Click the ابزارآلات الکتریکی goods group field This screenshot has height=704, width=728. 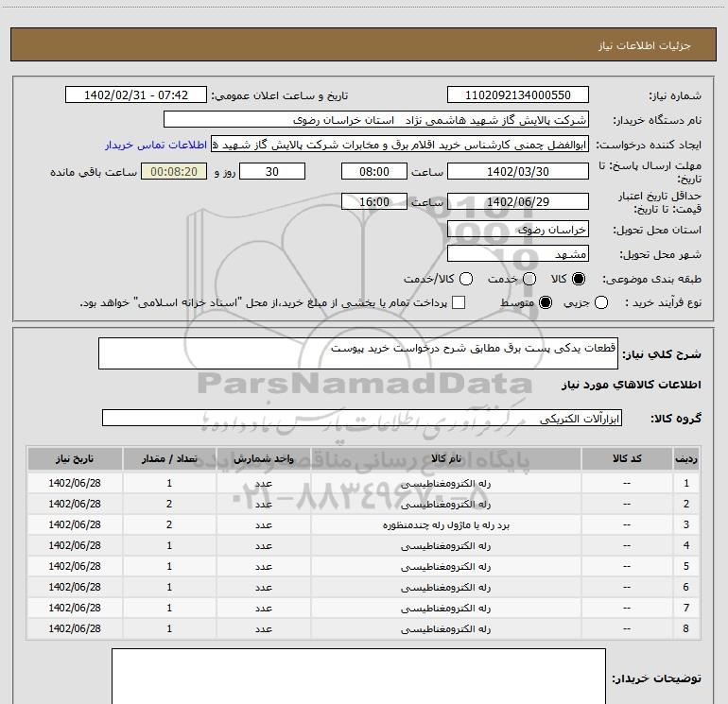point(362,418)
